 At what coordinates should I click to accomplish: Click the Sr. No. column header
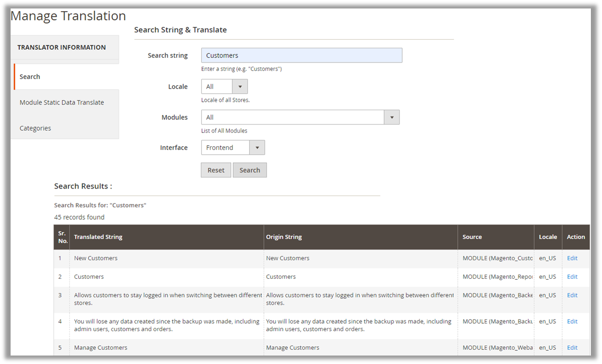(x=63, y=237)
